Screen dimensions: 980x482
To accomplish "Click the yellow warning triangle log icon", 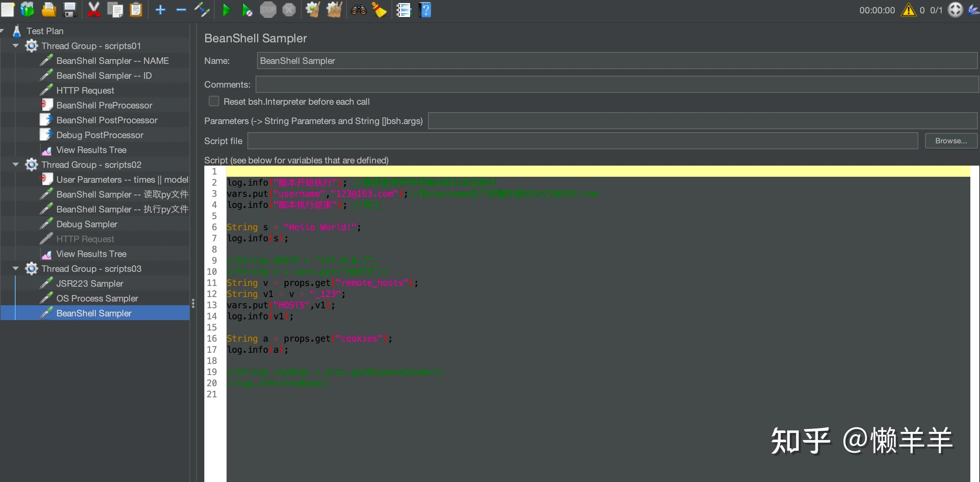I will [x=908, y=10].
